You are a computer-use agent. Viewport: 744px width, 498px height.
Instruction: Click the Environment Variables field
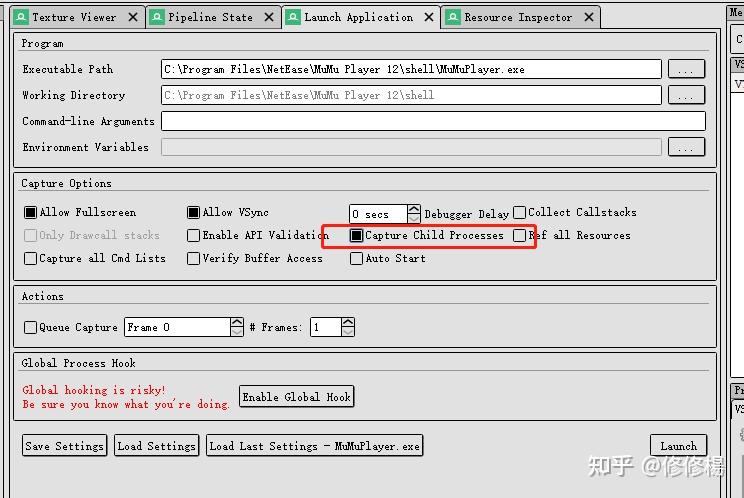pyautogui.click(x=411, y=147)
